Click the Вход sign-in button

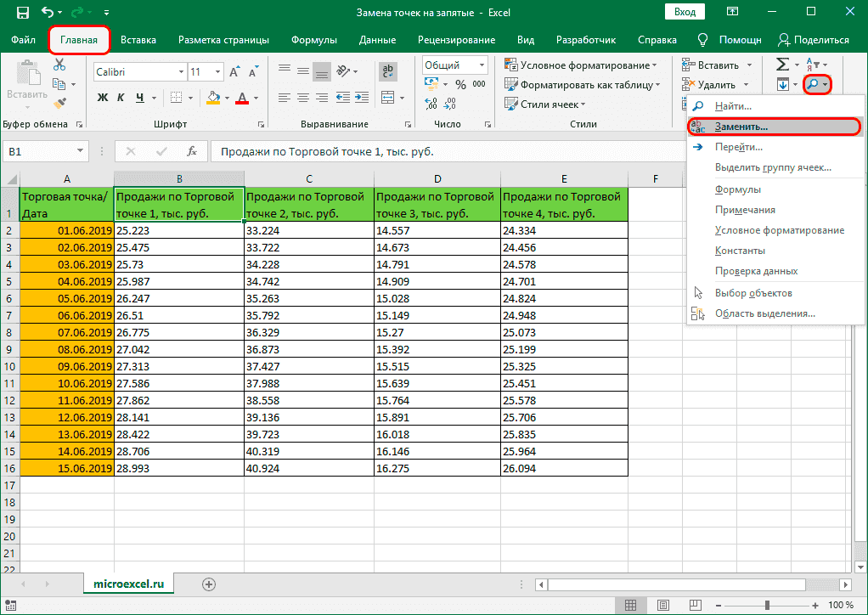click(x=685, y=12)
